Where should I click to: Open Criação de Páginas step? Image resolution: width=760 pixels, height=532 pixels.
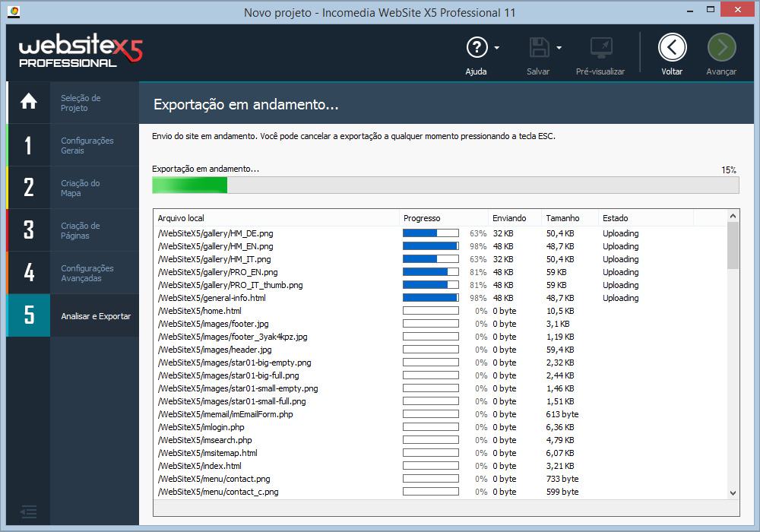(x=81, y=230)
